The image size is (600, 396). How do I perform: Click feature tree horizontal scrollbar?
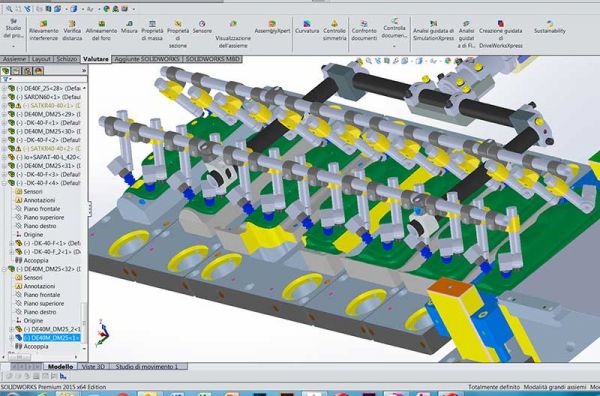pos(19,357)
